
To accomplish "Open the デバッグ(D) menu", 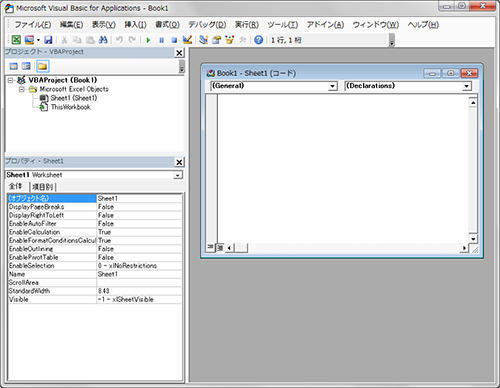I will point(207,25).
